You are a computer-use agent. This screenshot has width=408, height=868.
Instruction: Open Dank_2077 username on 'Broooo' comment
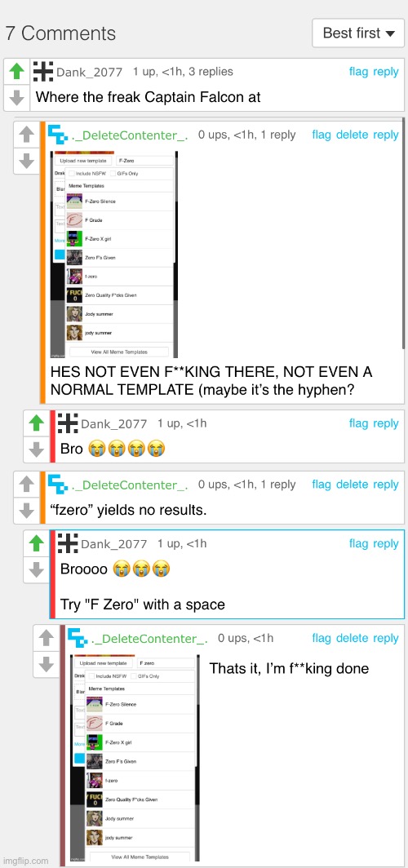pyautogui.click(x=114, y=544)
